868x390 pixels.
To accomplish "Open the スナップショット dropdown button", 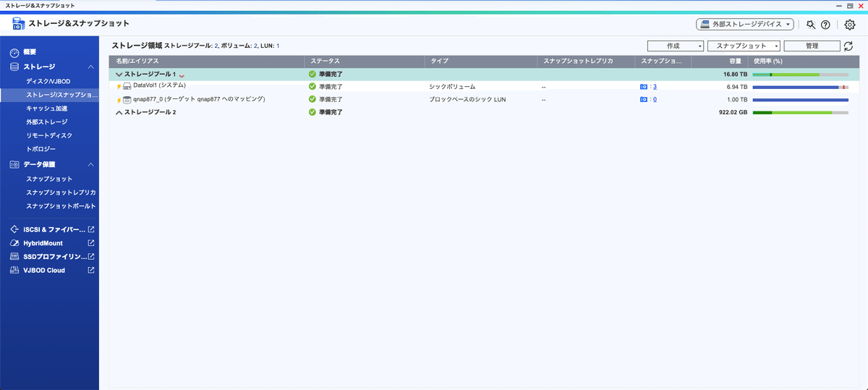I will pos(743,46).
